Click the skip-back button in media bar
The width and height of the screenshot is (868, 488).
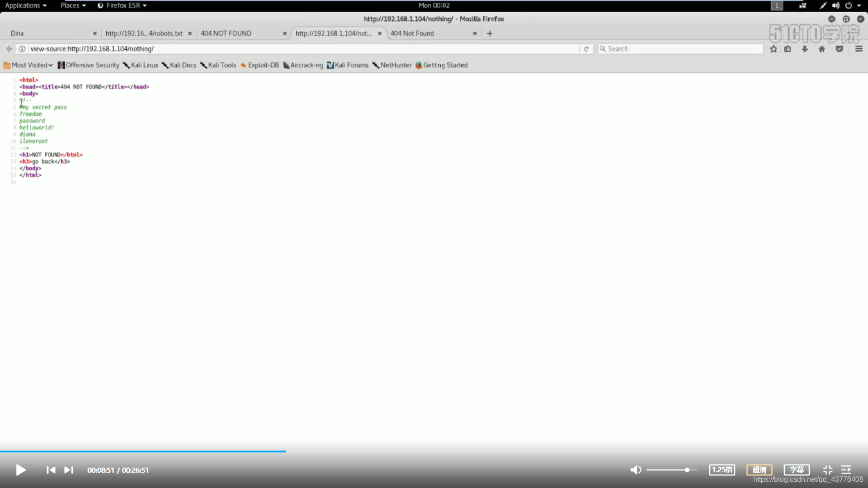coord(51,470)
